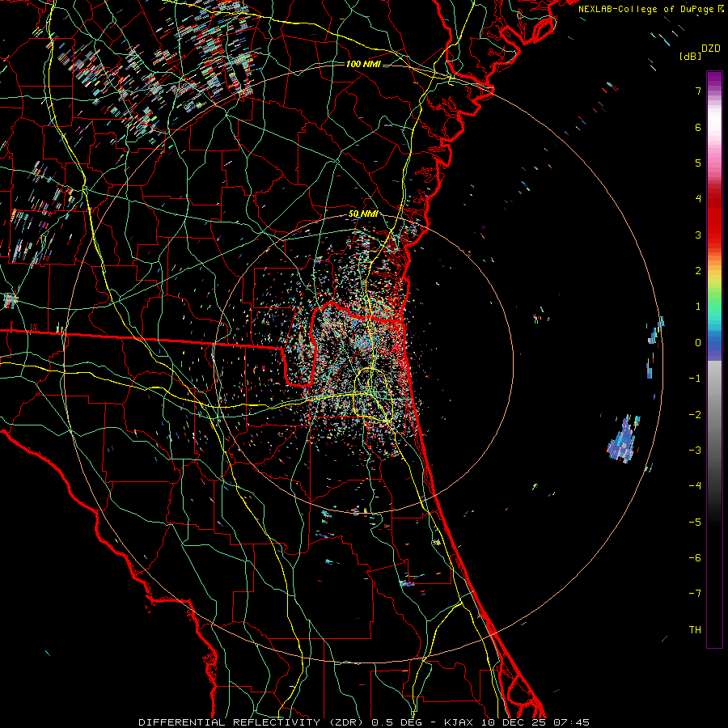The width and height of the screenshot is (728, 728).
Task: Click the 6 value on color scale
Action: tap(698, 127)
